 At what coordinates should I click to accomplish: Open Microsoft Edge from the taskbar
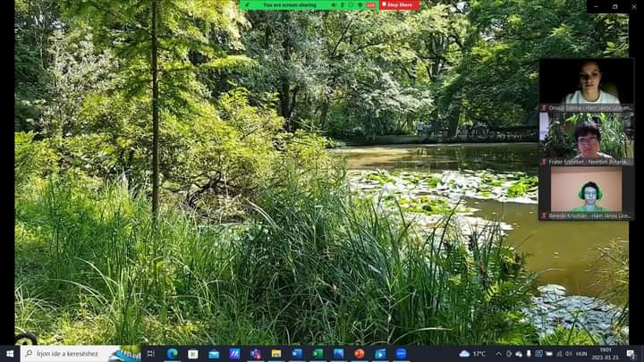click(172, 354)
